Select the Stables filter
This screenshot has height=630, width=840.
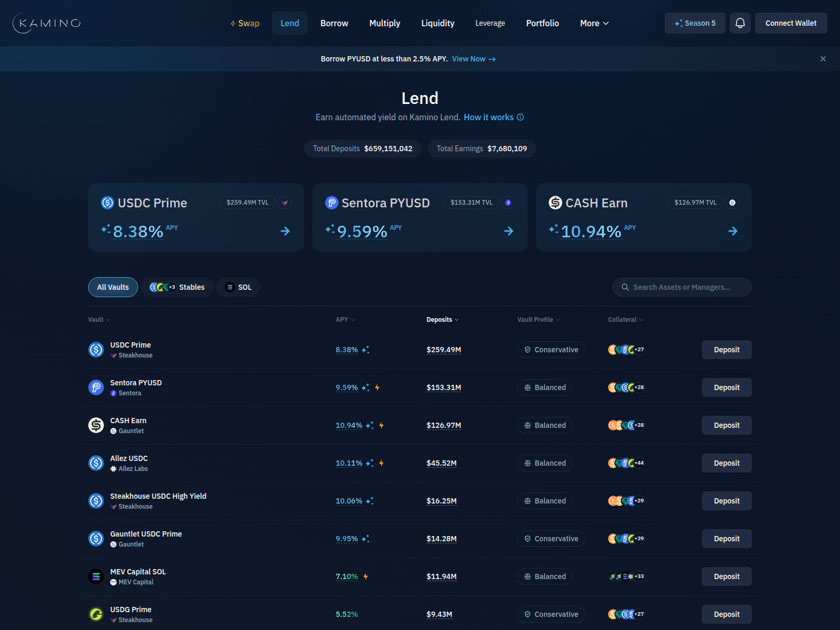coord(177,287)
